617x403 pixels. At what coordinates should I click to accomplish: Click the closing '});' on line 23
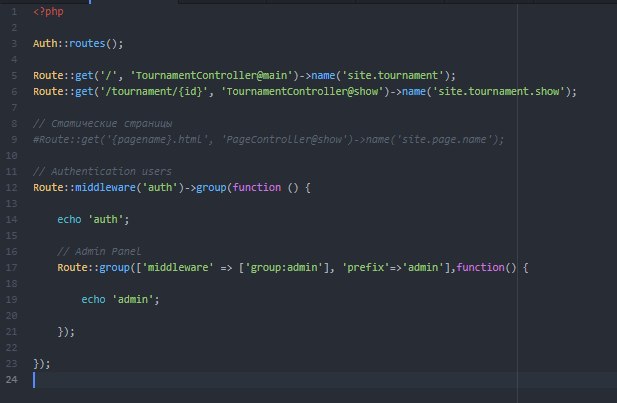42,364
